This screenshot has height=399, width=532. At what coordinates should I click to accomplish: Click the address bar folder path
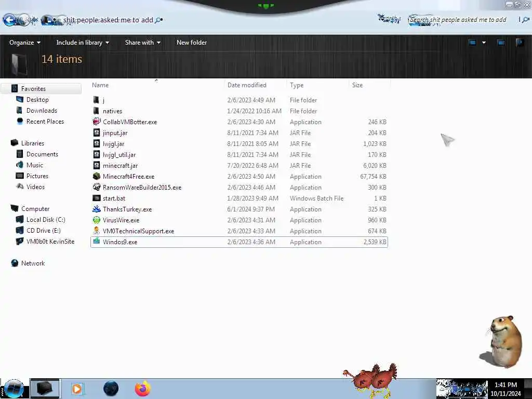click(x=108, y=20)
